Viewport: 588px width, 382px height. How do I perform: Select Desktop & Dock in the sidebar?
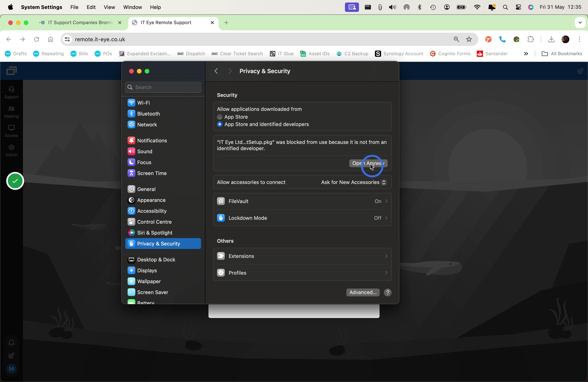[163, 259]
